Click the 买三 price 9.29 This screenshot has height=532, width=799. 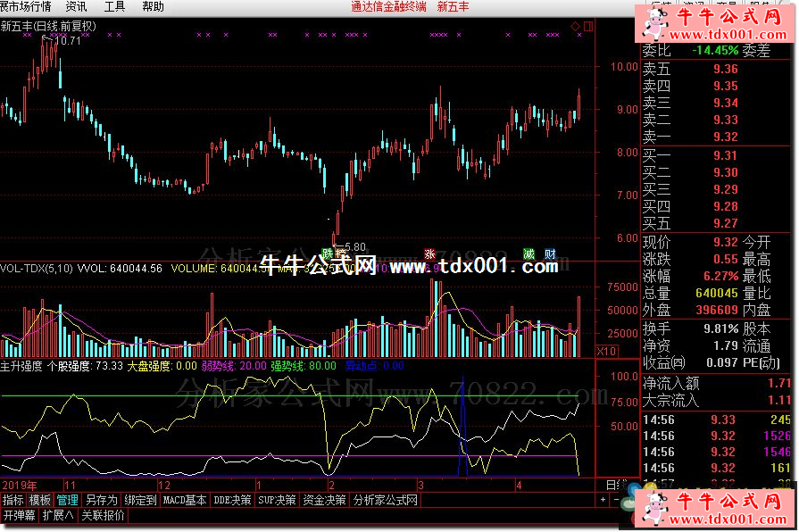[x=726, y=189]
